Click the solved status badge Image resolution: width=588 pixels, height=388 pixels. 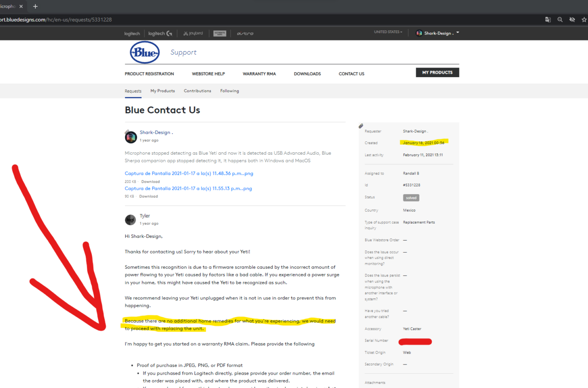tap(411, 198)
